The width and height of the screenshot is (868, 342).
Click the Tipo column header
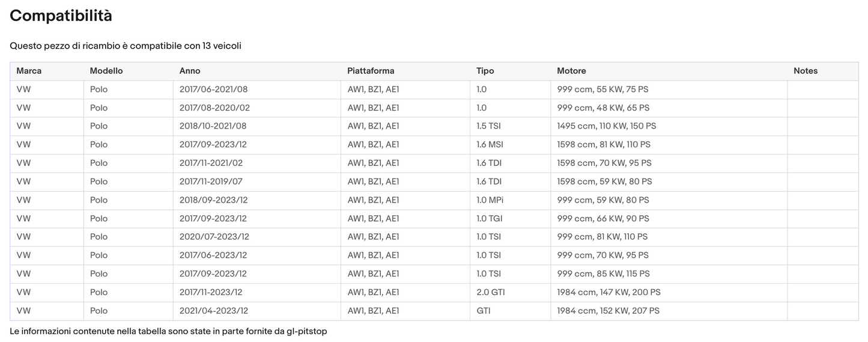[x=485, y=71]
